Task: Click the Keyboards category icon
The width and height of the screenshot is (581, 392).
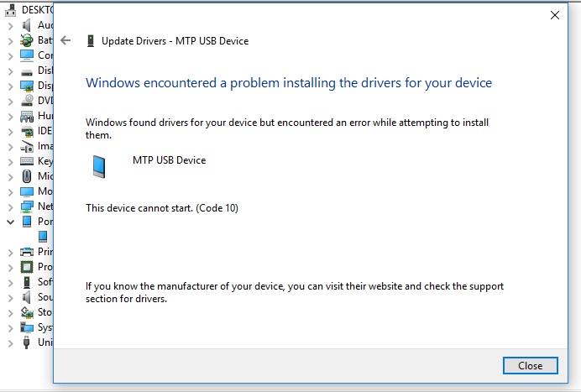Action: 26,161
